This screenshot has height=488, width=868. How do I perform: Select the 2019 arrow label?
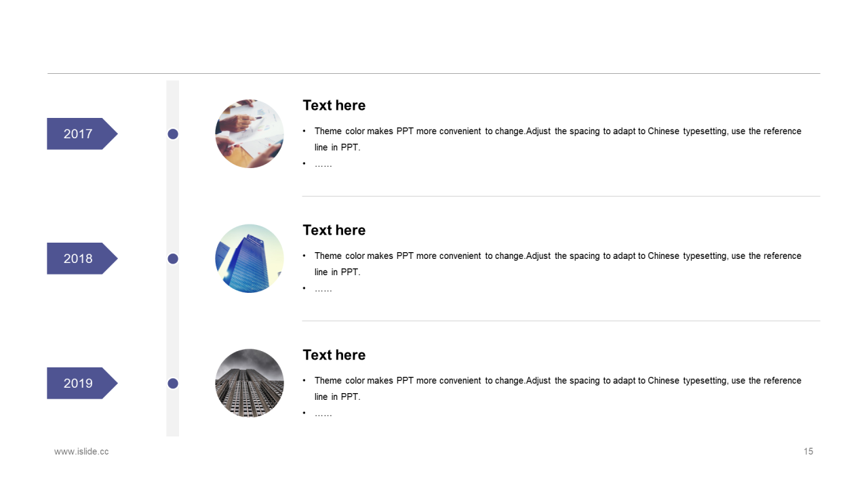click(82, 383)
